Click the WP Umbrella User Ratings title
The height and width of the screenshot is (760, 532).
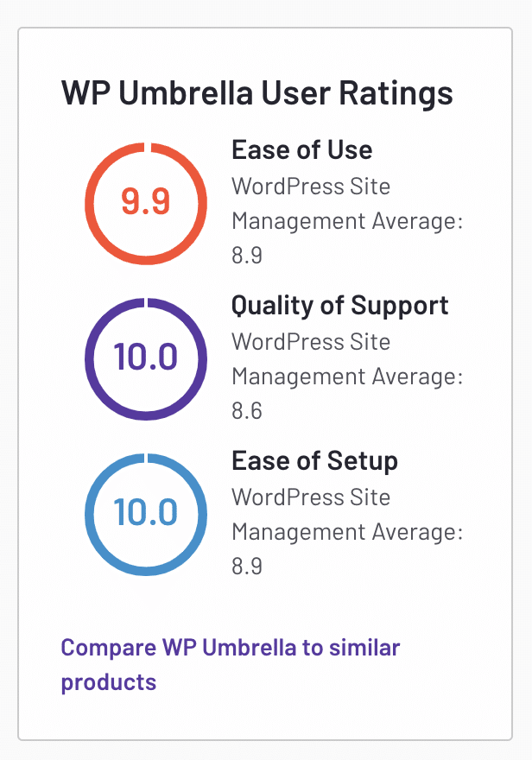[256, 93]
